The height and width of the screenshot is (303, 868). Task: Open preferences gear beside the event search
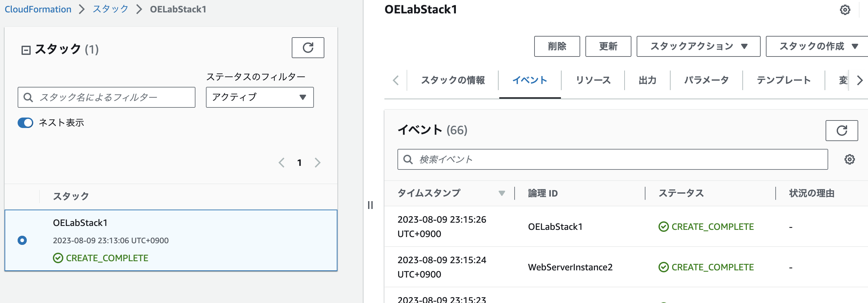point(850,159)
